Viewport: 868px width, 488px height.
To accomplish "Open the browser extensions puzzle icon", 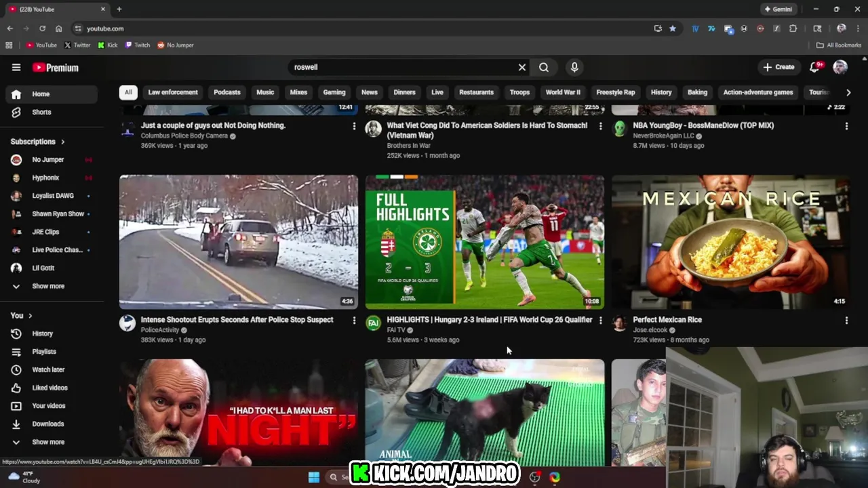I will [x=793, y=28].
